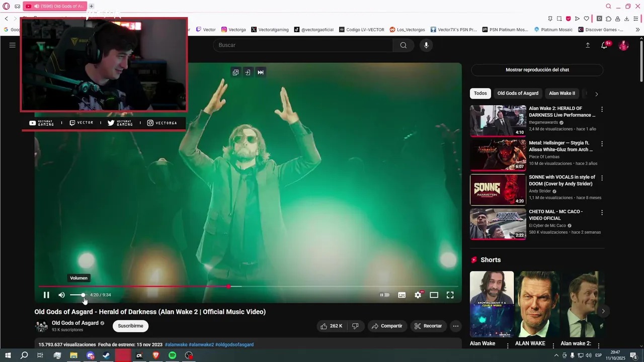Switch to theater mode view

(x=434, y=295)
